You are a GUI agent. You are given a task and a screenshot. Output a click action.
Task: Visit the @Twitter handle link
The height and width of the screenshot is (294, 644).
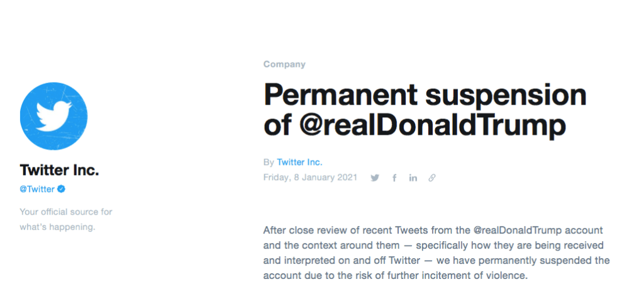pyautogui.click(x=37, y=189)
